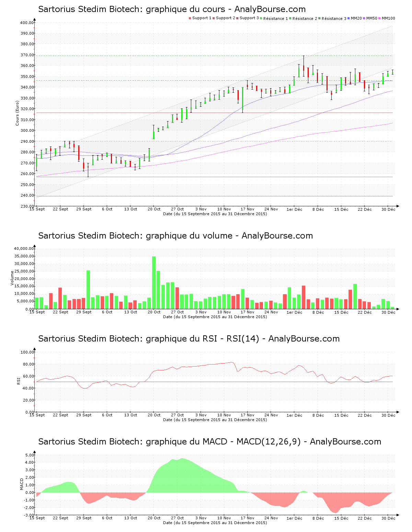
Task: Click the Support 1 legend color square
Action: (x=190, y=18)
